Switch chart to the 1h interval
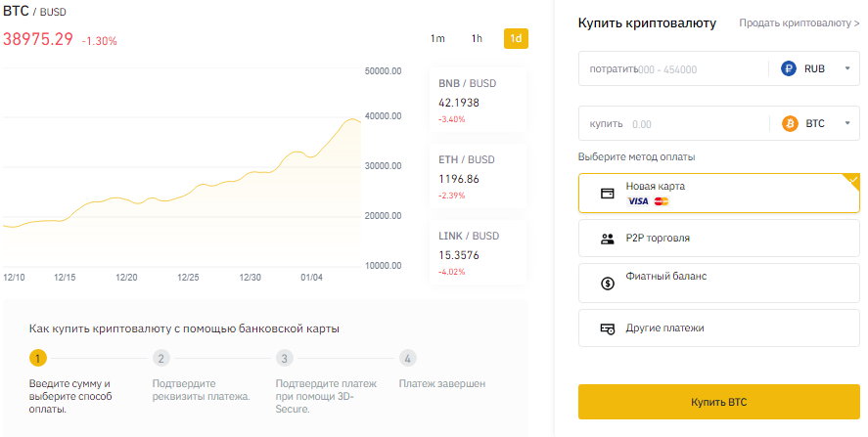Screen dimensions: 868x437 (477, 38)
